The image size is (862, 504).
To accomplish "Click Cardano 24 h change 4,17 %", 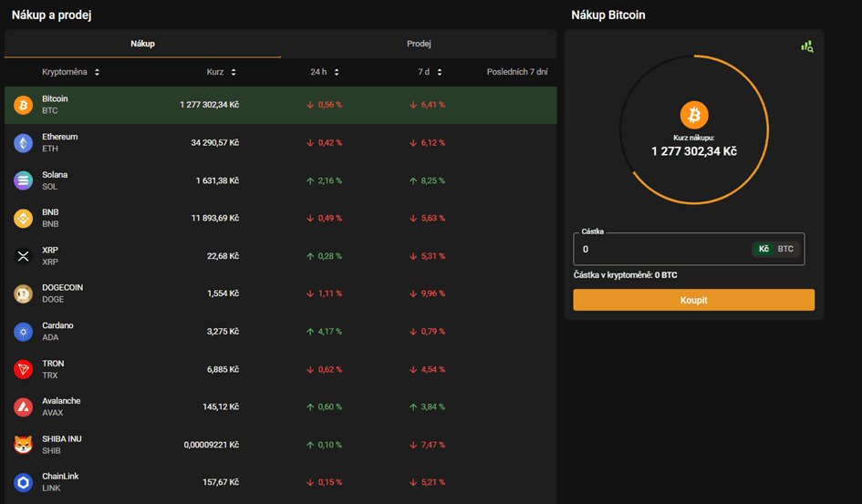I will 325,332.
